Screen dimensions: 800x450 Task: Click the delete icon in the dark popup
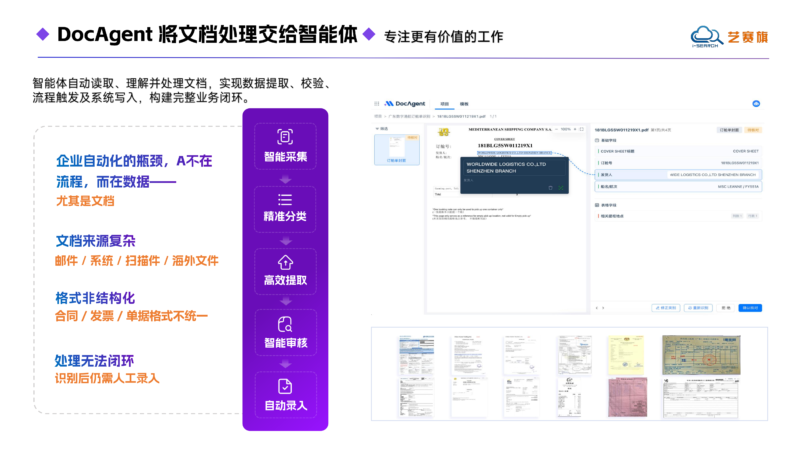click(x=550, y=188)
